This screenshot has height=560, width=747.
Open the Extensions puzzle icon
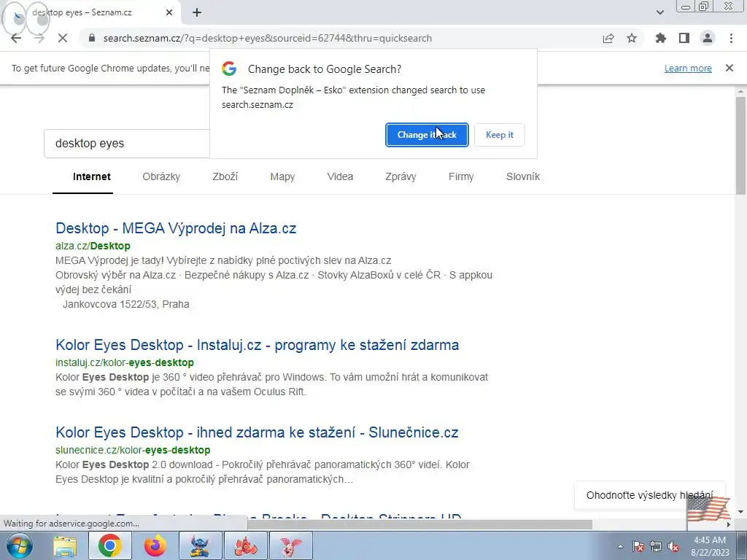coord(660,38)
